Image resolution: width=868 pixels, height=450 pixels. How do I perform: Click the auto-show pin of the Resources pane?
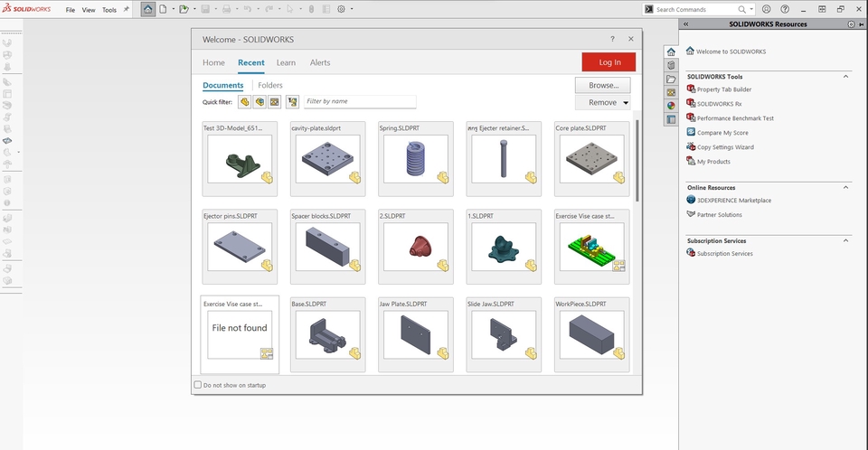pos(862,24)
